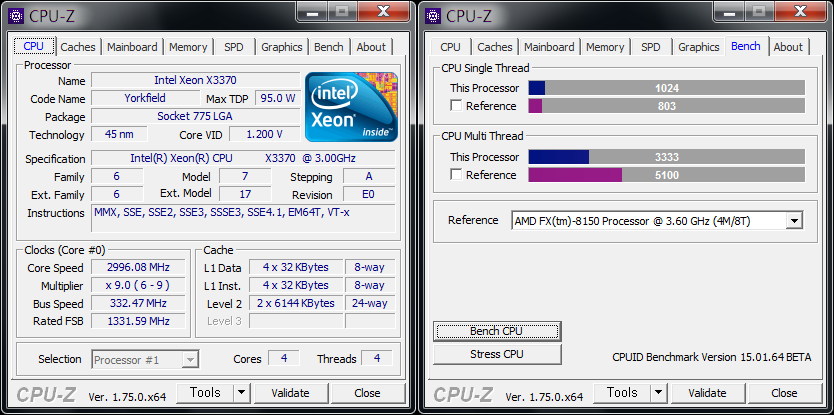The height and width of the screenshot is (415, 834).
Task: Start the Bench CPU test
Action: click(x=497, y=331)
